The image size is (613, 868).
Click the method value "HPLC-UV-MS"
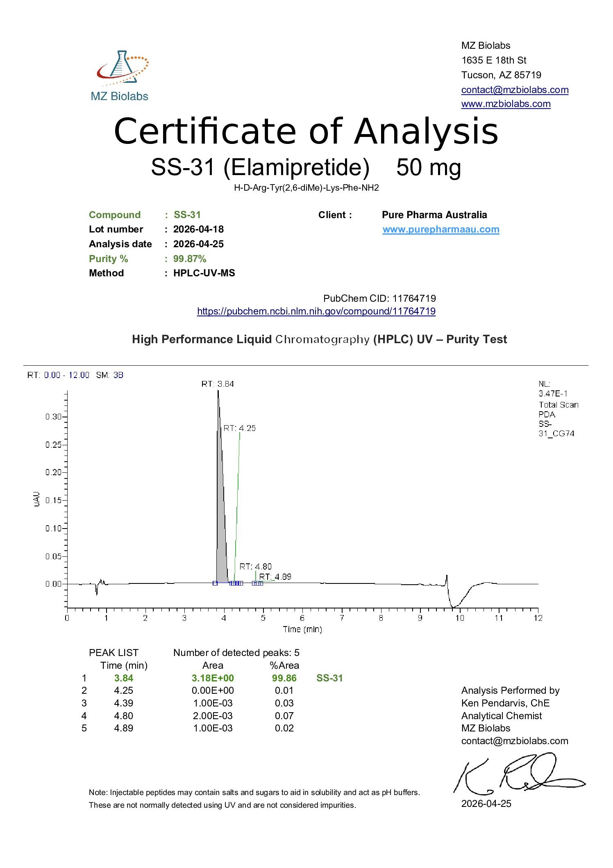(x=204, y=273)
